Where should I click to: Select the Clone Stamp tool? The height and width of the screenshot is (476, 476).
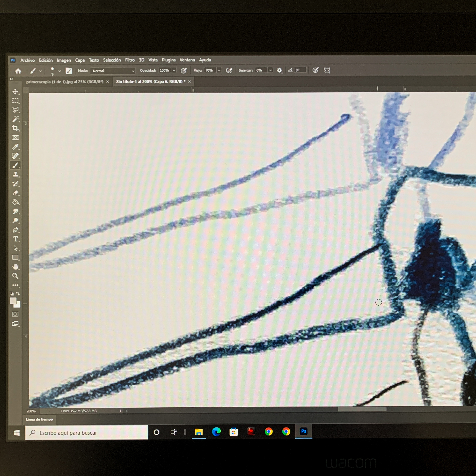[15, 175]
